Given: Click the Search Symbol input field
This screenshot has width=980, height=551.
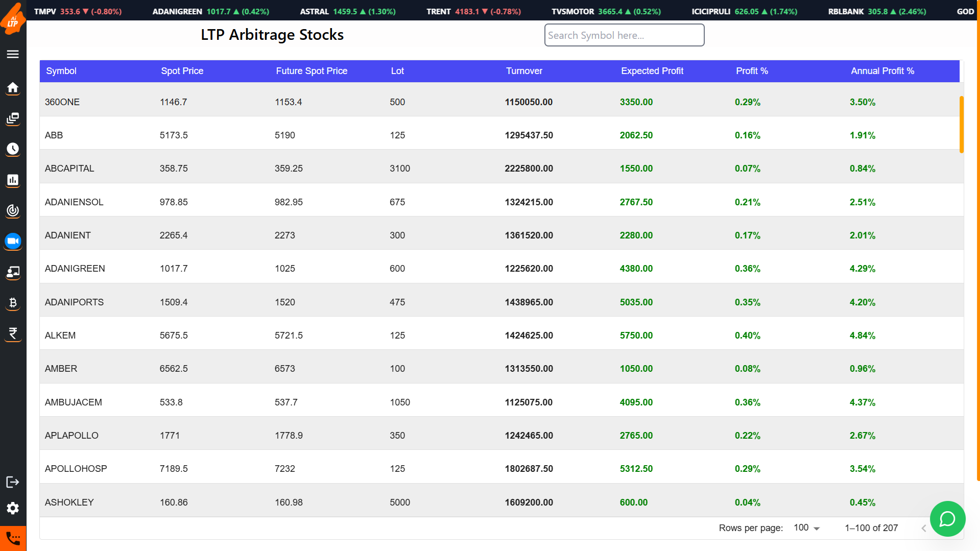Looking at the screenshot, I should tap(624, 35).
